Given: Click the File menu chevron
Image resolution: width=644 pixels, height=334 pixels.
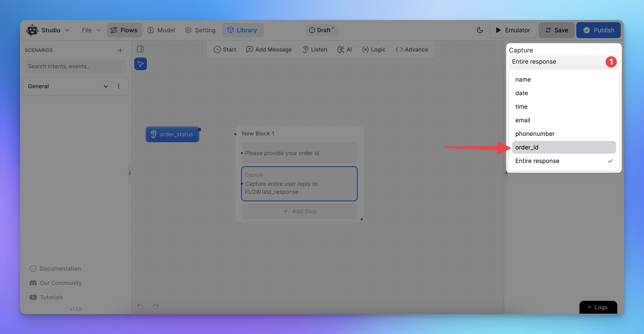Looking at the screenshot, I should 98,30.
